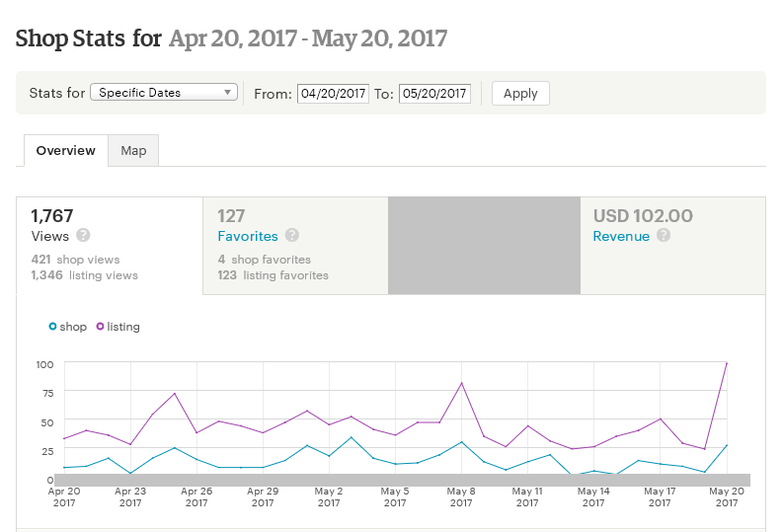Open the Revenue link
Screen dimensions: 783x532
tap(621, 236)
